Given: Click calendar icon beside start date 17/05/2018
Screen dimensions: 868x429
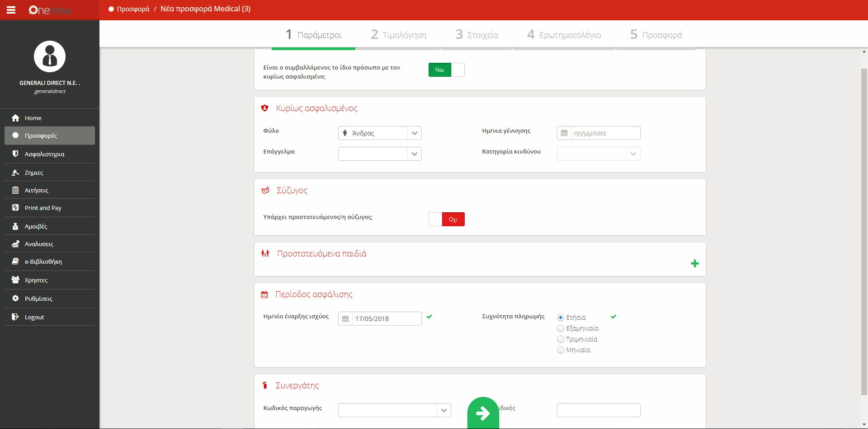Looking at the screenshot, I should click(x=345, y=319).
